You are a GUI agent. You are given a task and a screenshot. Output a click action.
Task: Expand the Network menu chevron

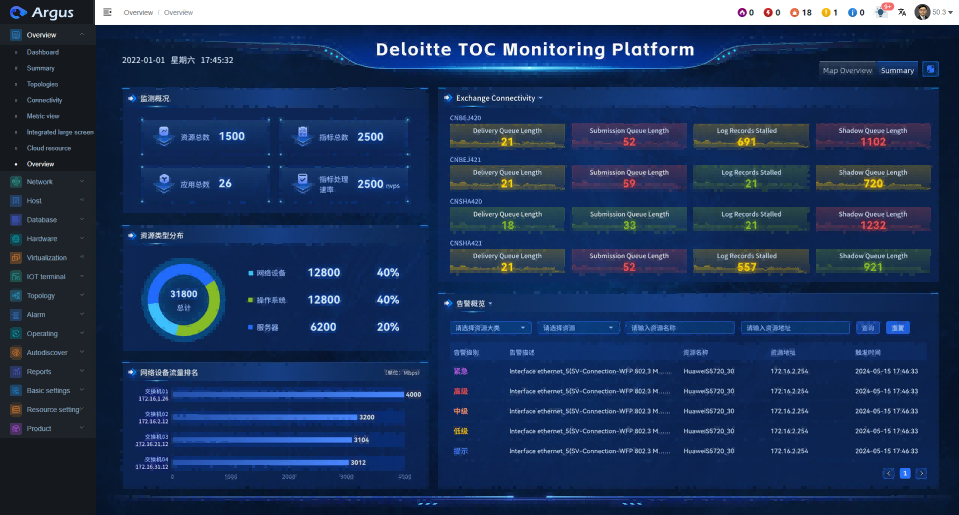pyautogui.click(x=82, y=182)
